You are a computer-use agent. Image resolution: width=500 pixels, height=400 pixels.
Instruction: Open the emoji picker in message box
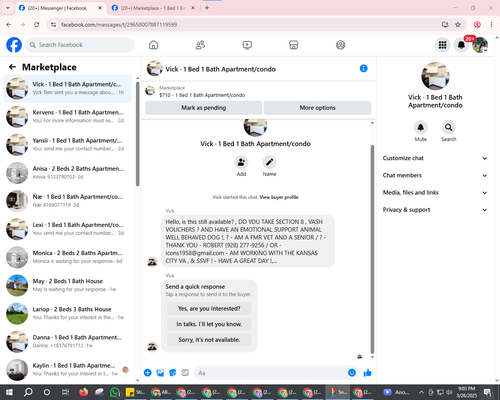[352, 373]
